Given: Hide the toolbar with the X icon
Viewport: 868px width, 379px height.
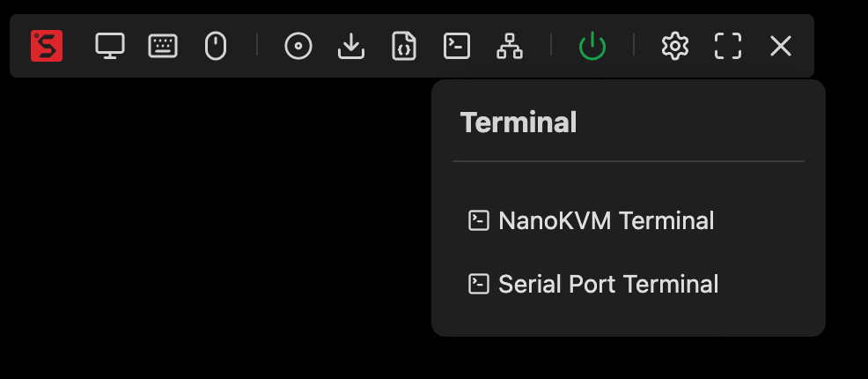Looking at the screenshot, I should (781, 46).
